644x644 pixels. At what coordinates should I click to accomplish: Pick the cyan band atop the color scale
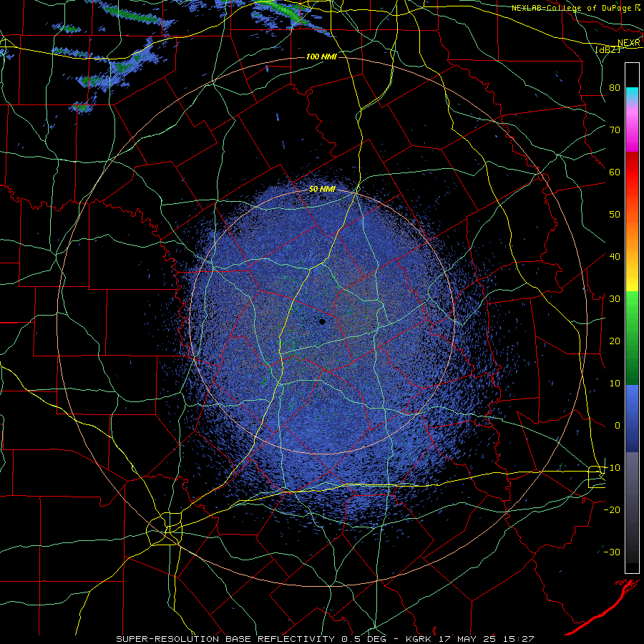[x=632, y=94]
